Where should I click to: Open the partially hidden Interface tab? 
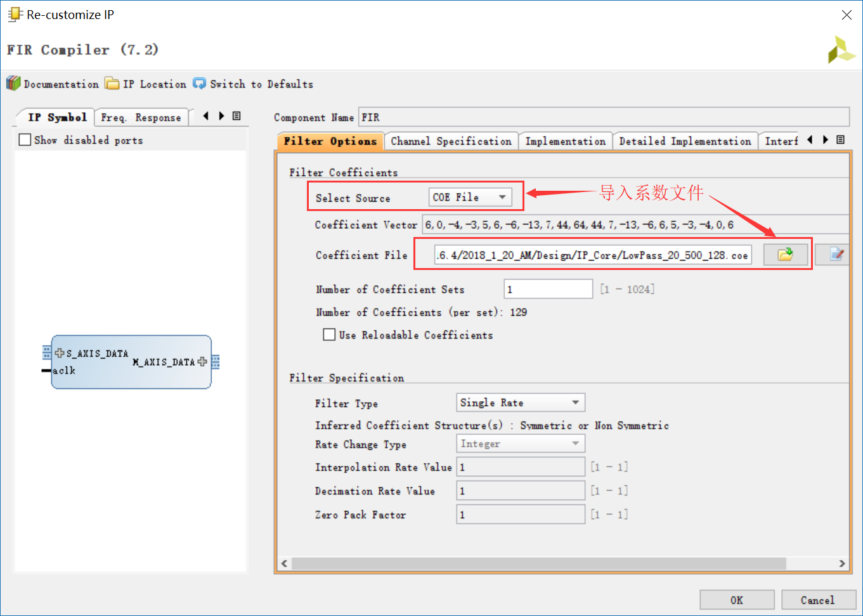point(781,141)
